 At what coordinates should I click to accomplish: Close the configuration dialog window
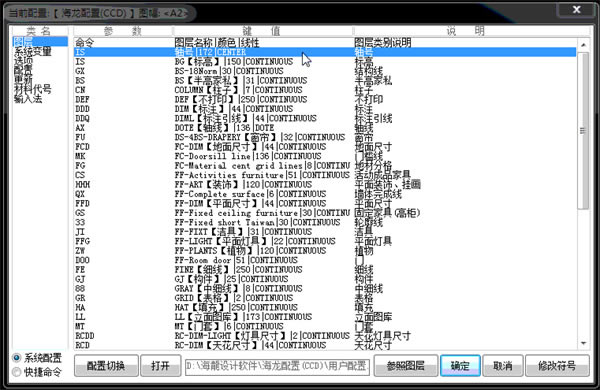pyautogui.click(x=577, y=10)
